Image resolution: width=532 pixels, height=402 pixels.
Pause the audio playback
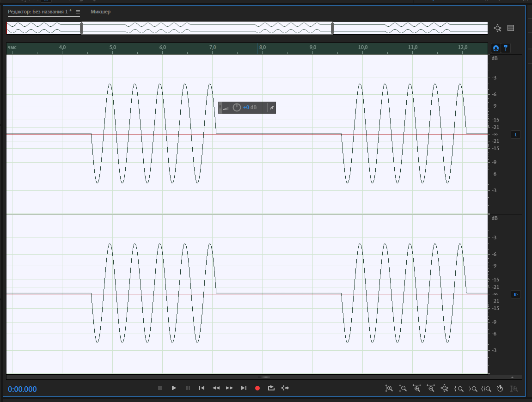coord(188,388)
